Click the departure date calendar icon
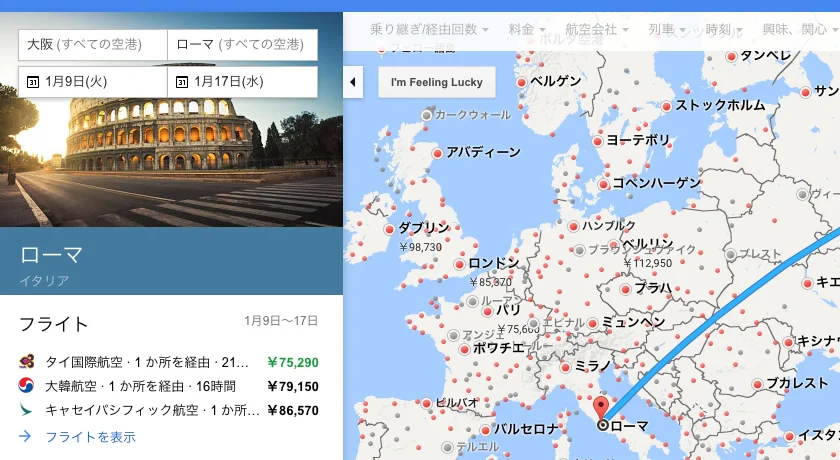 click(32, 82)
